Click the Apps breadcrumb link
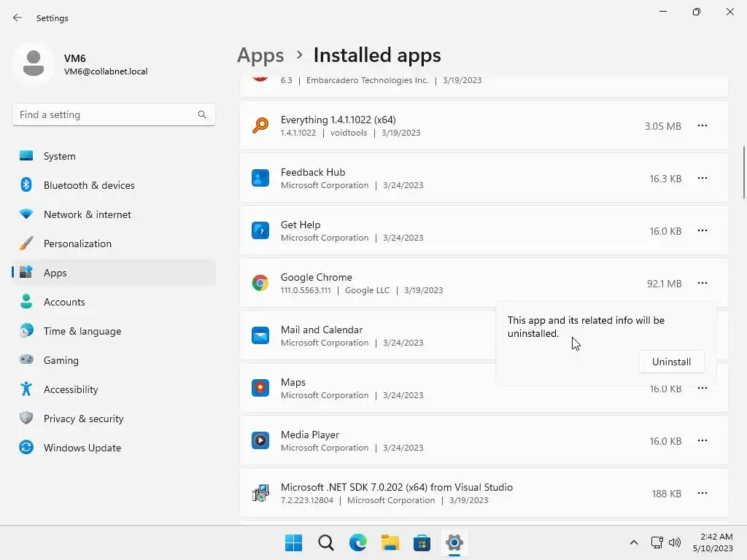This screenshot has height=560, width=747. point(260,55)
